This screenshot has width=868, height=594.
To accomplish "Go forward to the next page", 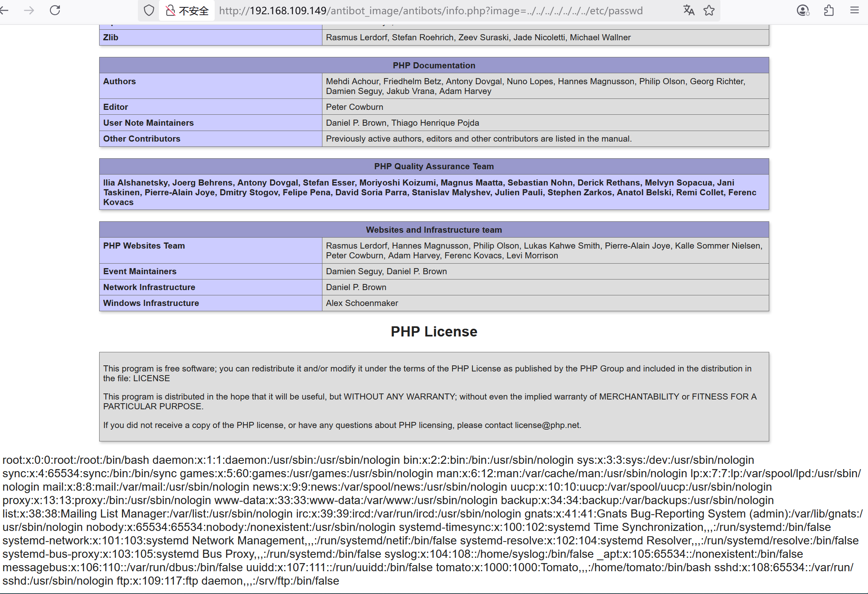I will point(29,10).
